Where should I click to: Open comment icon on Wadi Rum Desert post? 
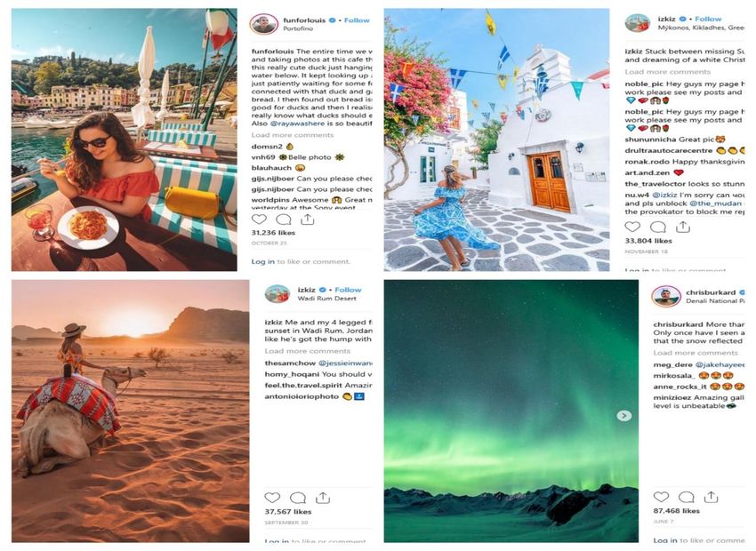(297, 498)
